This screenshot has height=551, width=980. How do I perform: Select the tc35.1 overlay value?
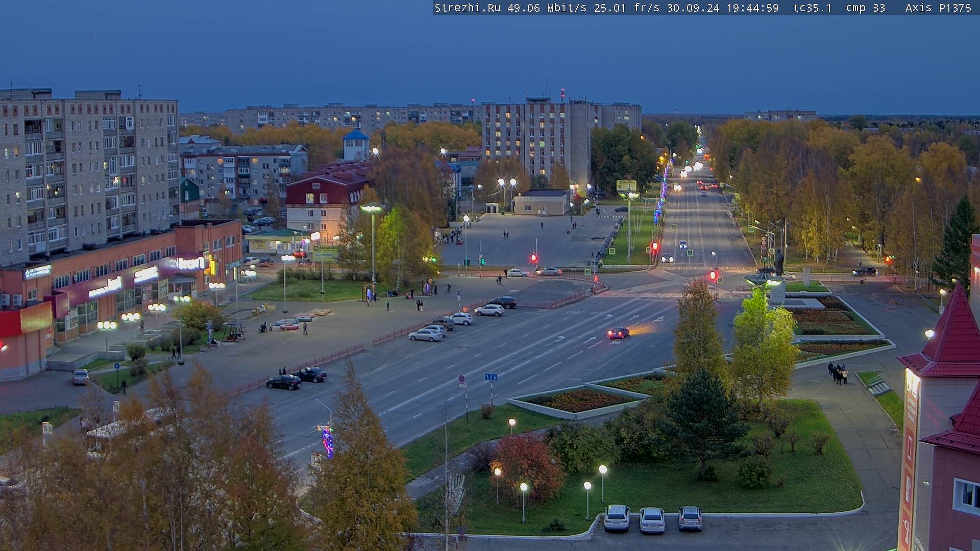[x=813, y=8]
